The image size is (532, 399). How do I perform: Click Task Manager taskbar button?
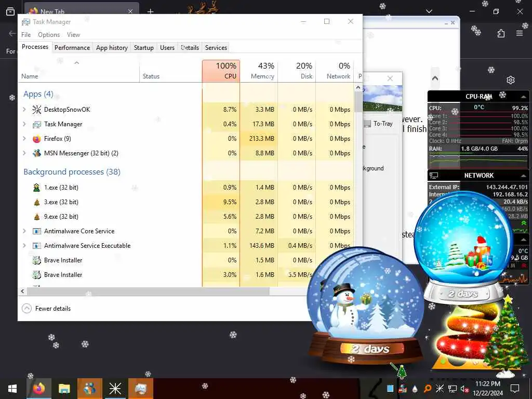click(x=140, y=389)
